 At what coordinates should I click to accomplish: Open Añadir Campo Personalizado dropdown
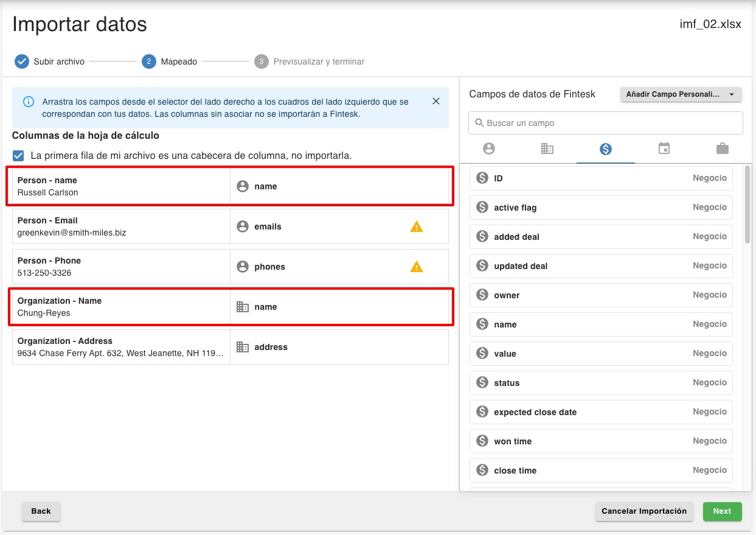(681, 94)
